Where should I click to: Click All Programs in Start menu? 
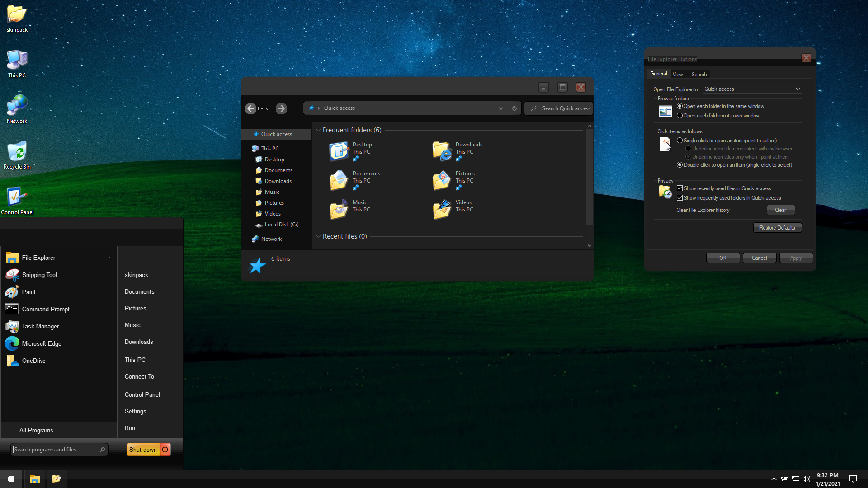36,430
